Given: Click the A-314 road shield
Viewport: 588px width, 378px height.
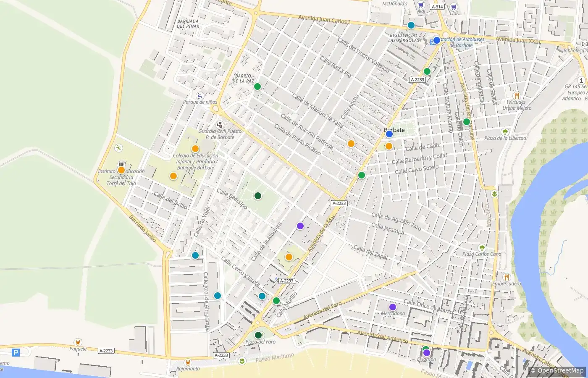Looking at the screenshot, I should [x=437, y=7].
